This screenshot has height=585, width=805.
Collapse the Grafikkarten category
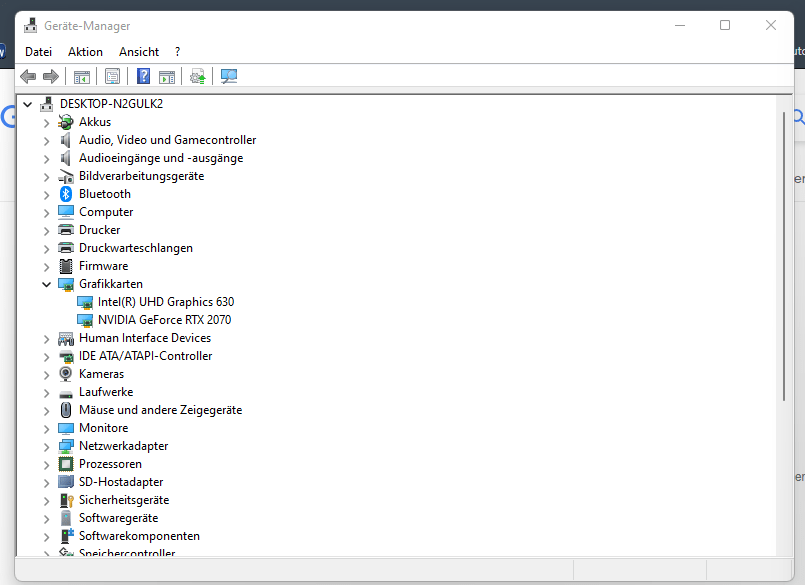coord(46,284)
